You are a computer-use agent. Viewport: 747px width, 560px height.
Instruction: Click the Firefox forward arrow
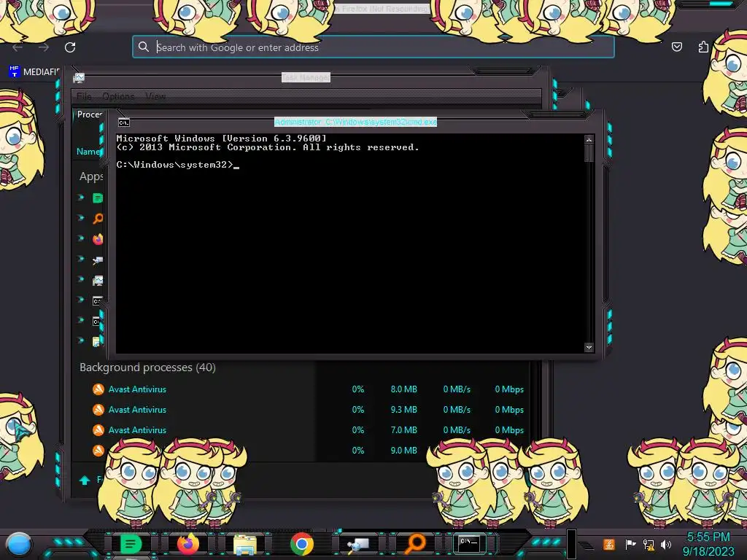click(x=44, y=47)
